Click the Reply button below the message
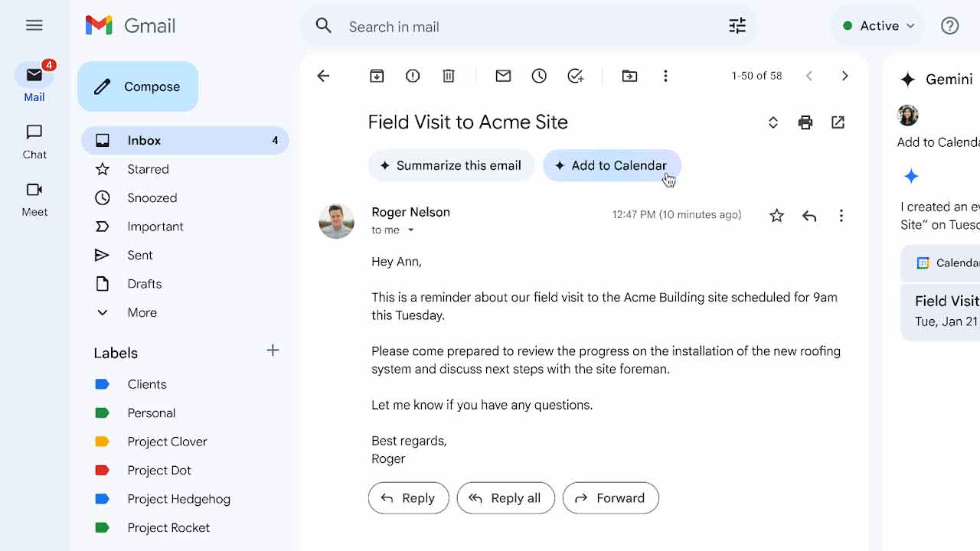Screen dimensions: 980x551 pyautogui.click(x=408, y=498)
